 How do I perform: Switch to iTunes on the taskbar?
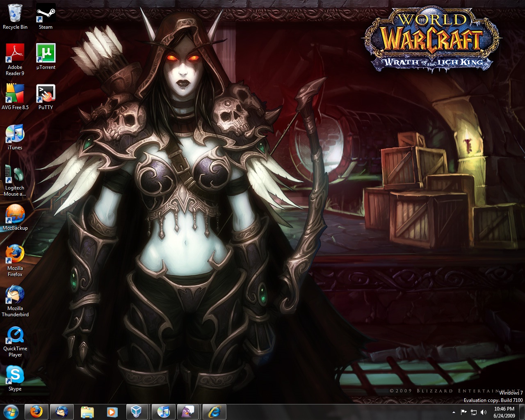[x=164, y=412]
